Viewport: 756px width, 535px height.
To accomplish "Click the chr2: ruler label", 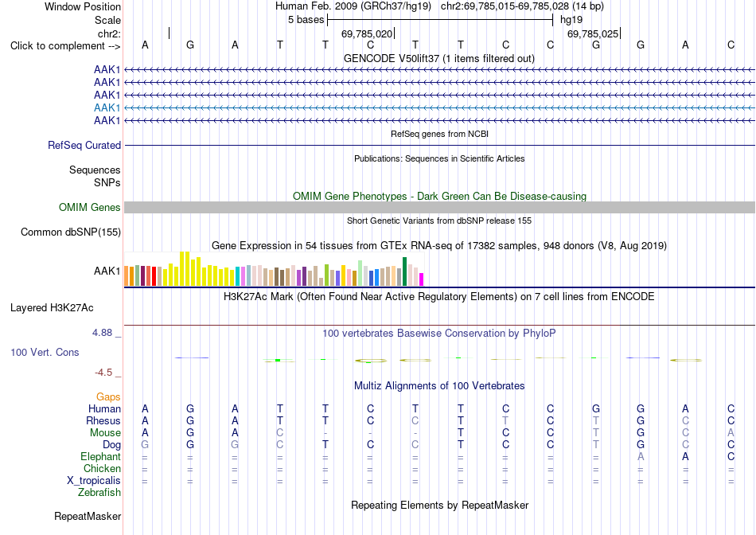I will 109,33.
